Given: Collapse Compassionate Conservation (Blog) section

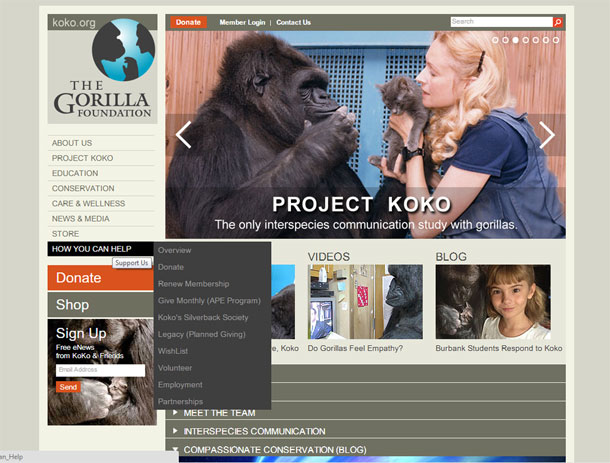Looking at the screenshot, I should [262, 449].
